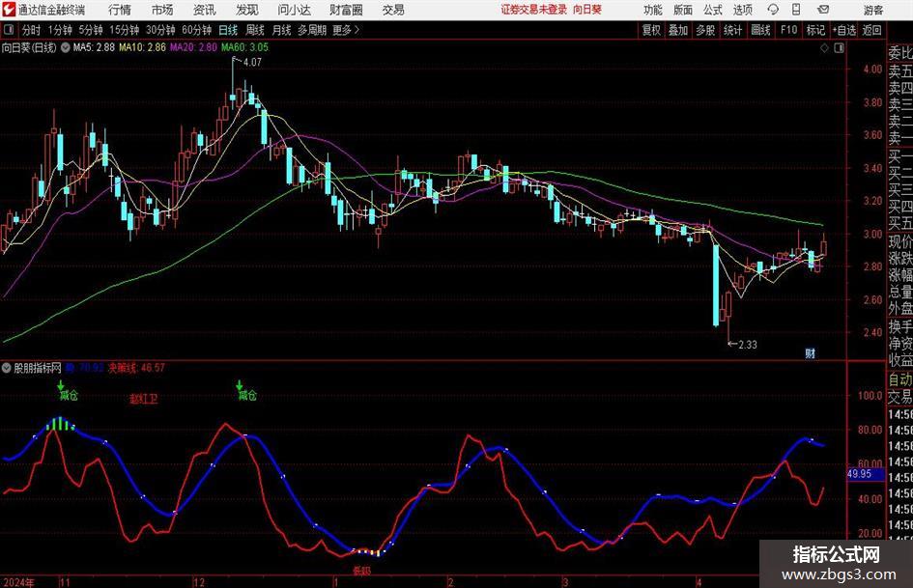Click the 4.07 high price label
This screenshot has height=588, width=913.
[252, 63]
